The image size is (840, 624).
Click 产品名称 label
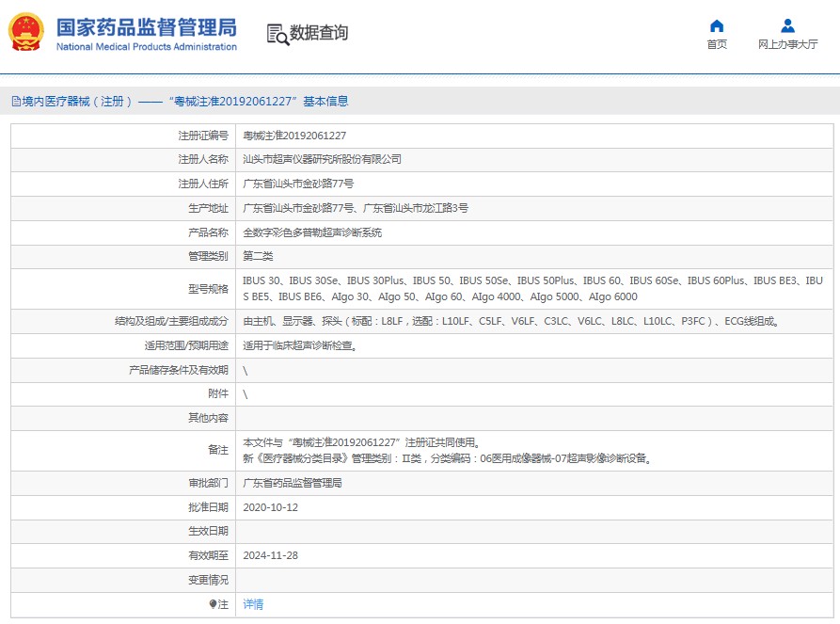tap(208, 232)
